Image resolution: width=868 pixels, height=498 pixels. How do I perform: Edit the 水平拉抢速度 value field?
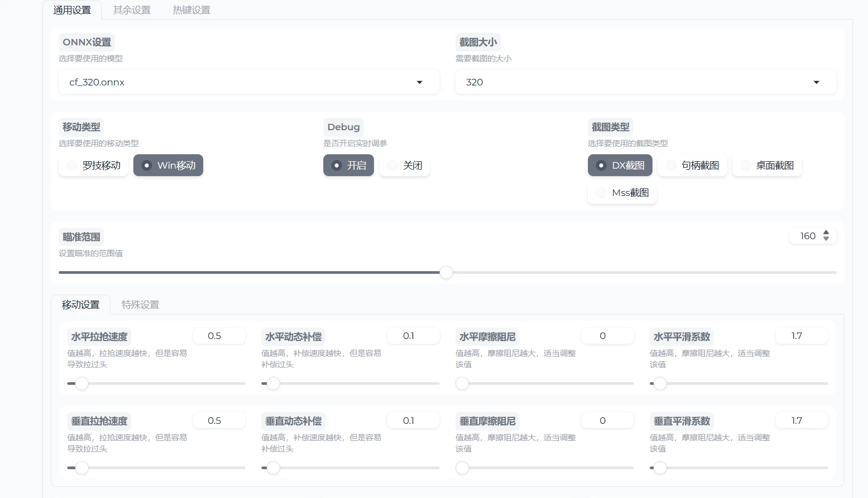coord(219,336)
